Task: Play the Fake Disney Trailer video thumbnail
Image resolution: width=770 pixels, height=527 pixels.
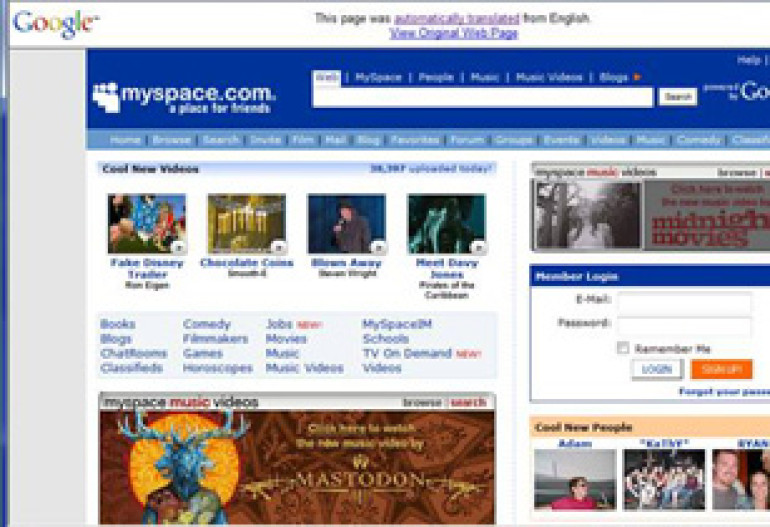Action: [147, 223]
